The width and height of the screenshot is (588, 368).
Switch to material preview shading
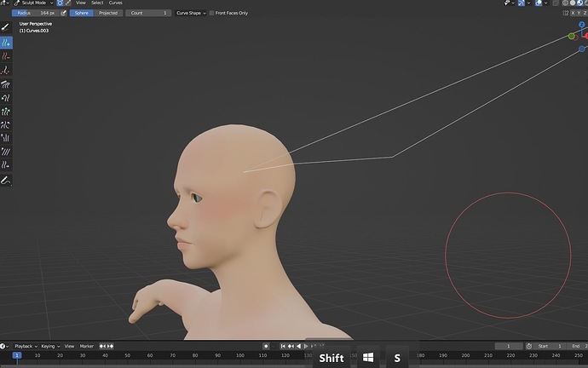click(x=579, y=3)
